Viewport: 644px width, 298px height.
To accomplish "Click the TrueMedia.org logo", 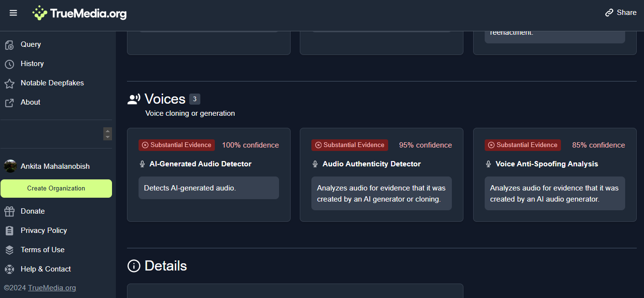I will (80, 13).
